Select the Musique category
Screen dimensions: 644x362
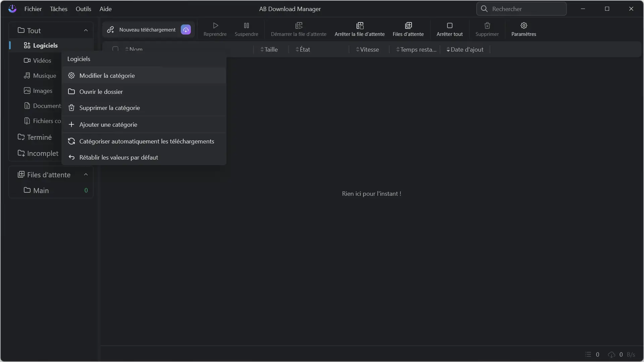[40, 76]
